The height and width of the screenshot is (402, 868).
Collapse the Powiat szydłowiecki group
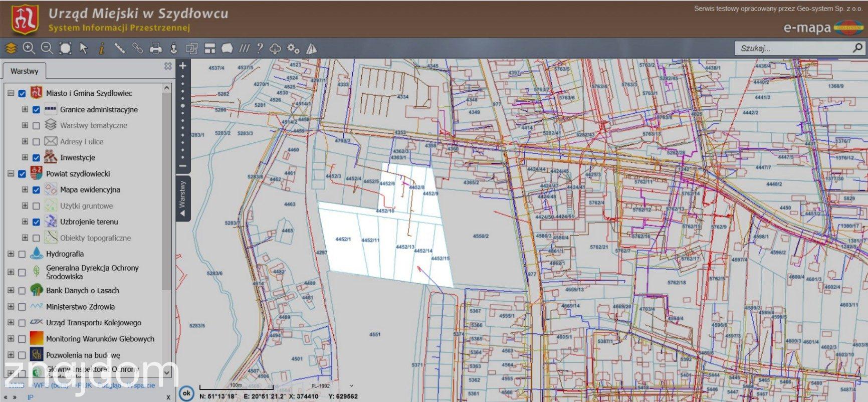coord(11,173)
